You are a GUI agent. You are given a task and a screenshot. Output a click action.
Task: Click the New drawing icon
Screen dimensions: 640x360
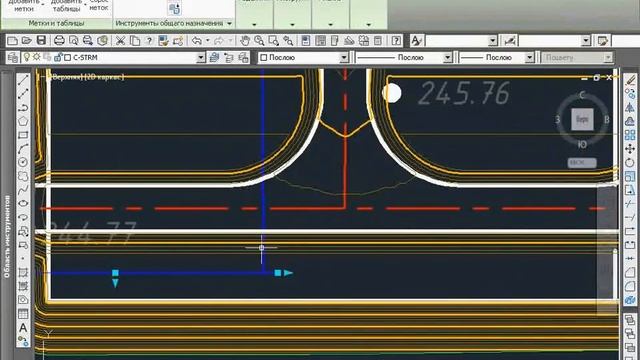pos(12,40)
